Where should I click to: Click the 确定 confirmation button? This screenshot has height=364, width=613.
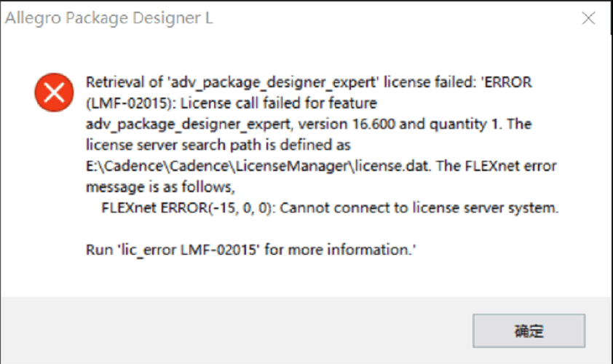pyautogui.click(x=529, y=331)
